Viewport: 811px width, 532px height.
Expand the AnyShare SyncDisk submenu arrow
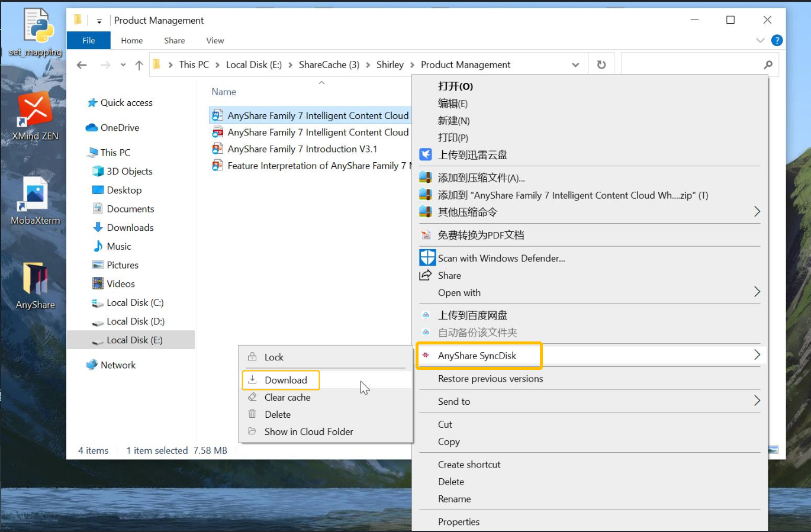tap(757, 355)
